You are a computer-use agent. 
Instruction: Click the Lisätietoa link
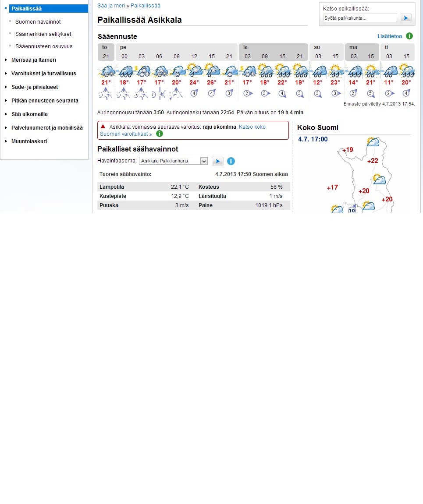point(390,36)
